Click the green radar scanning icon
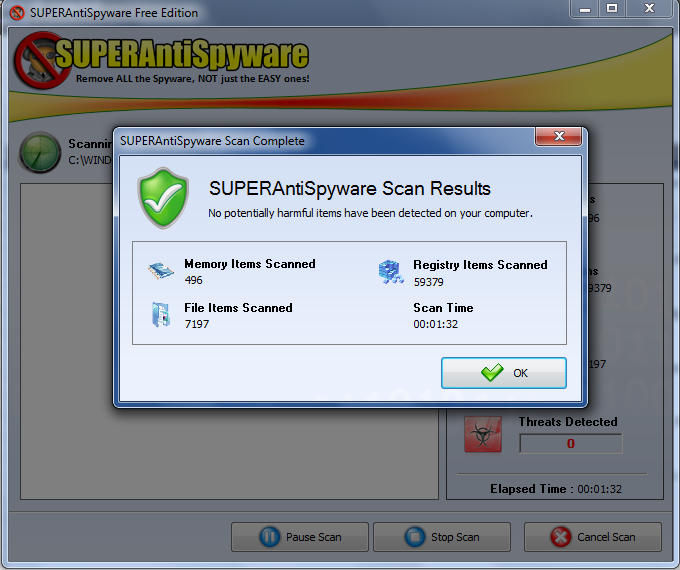Viewport: 680px width, 570px height. coord(40,153)
